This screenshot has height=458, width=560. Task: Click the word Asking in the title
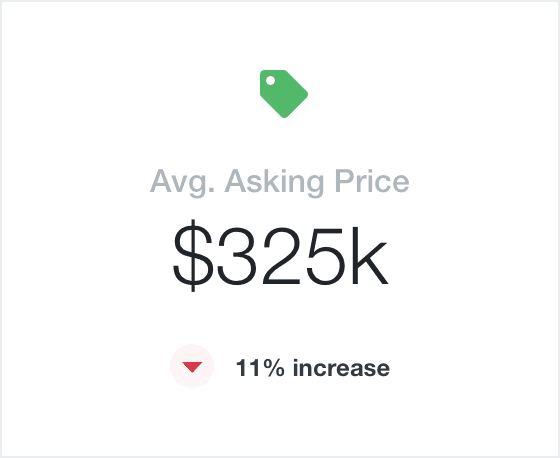tap(274, 182)
